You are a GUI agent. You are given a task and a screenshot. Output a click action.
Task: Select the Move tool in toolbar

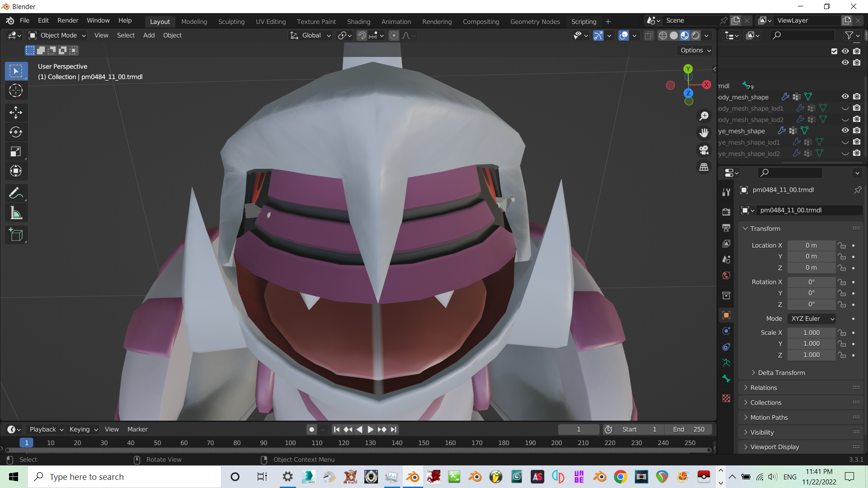coord(16,113)
